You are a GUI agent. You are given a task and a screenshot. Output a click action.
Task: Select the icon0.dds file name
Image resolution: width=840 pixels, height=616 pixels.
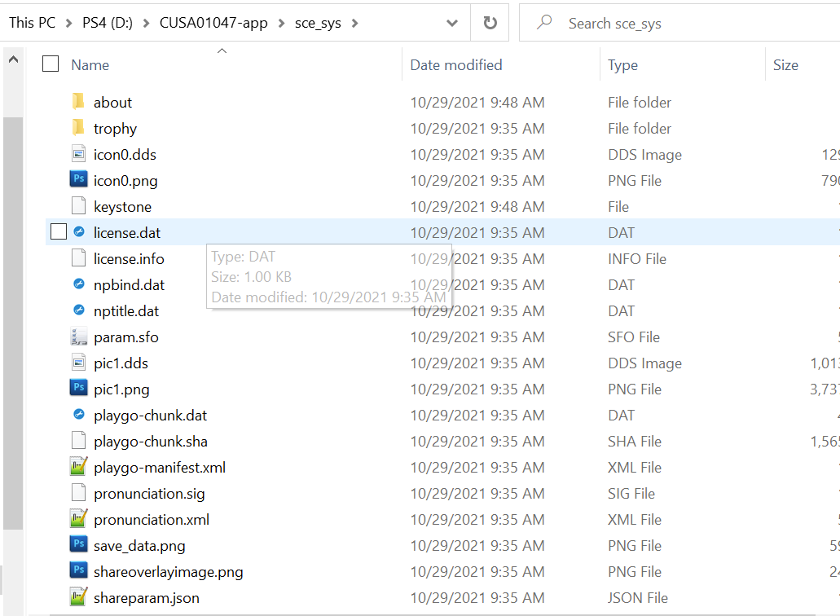(x=125, y=154)
